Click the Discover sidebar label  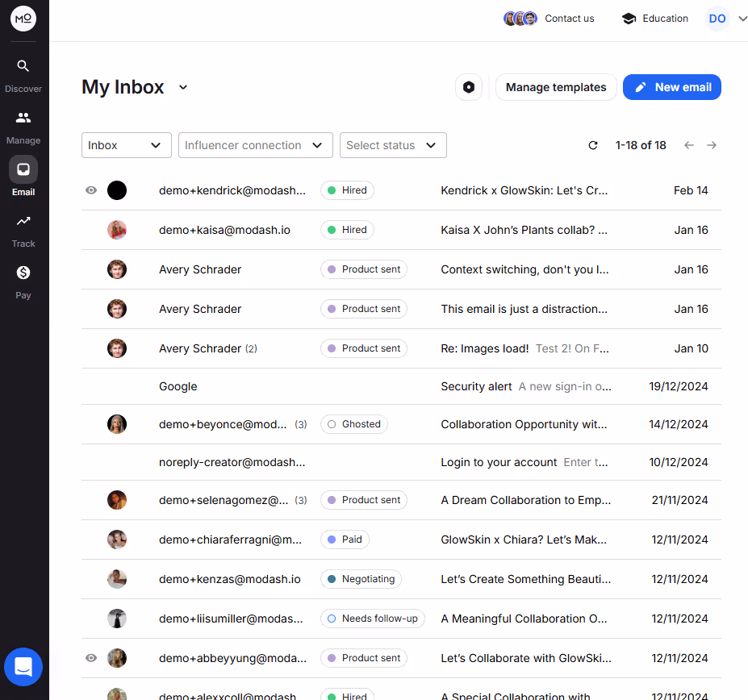(x=23, y=89)
